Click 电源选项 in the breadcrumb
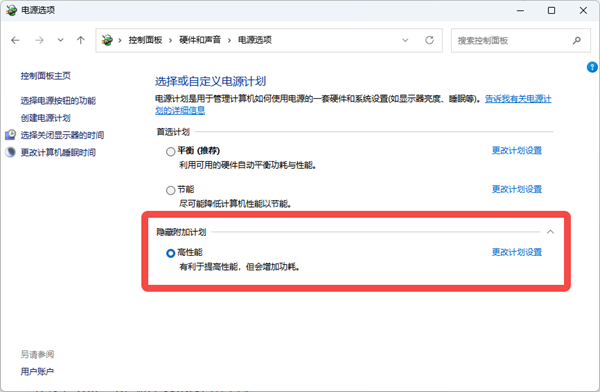600x392 pixels. coord(255,40)
